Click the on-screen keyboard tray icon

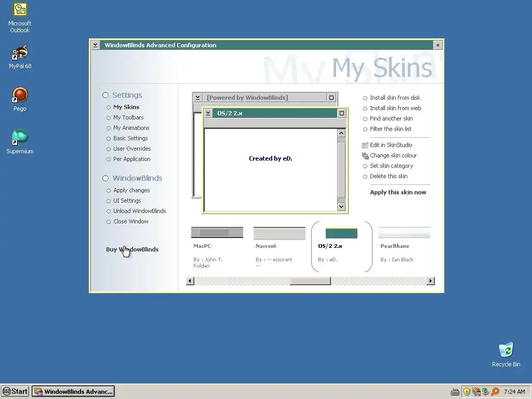(455, 392)
